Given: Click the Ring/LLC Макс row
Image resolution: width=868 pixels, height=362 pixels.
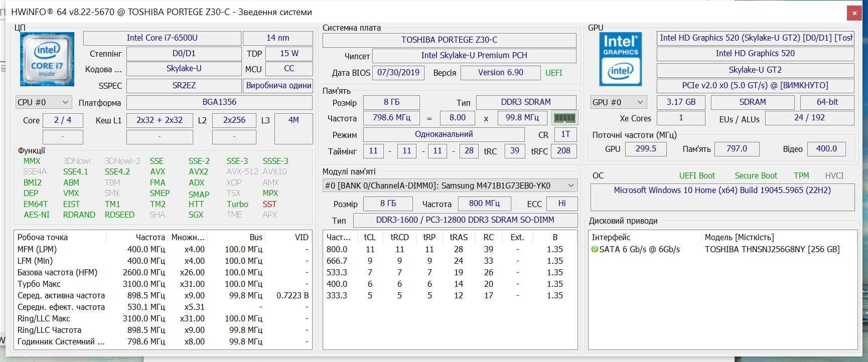Looking at the screenshot, I should point(163,318).
